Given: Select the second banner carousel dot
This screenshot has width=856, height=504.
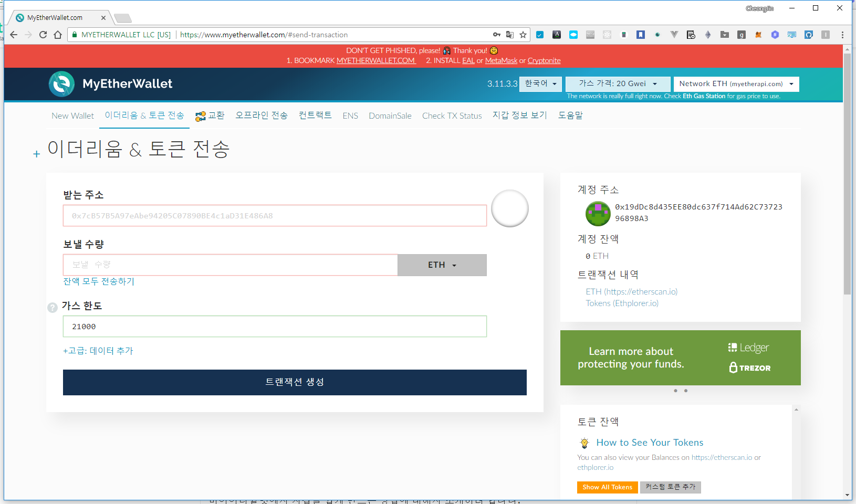Looking at the screenshot, I should tap(686, 391).
